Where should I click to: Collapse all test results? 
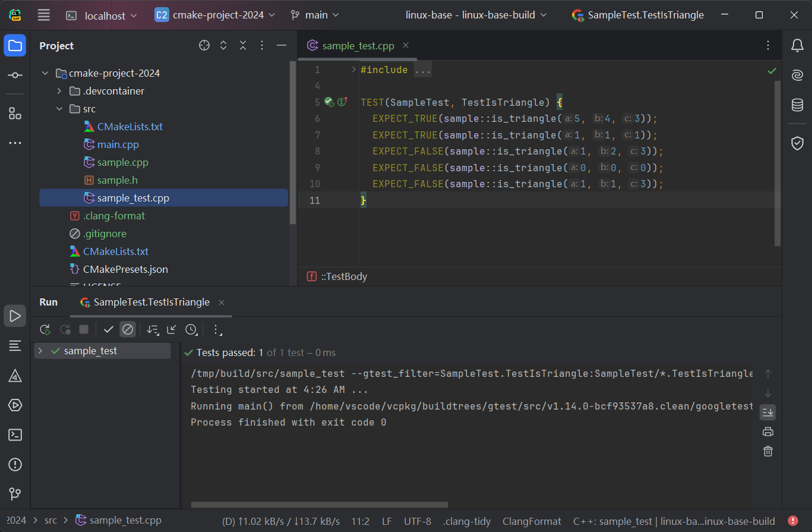(172, 329)
